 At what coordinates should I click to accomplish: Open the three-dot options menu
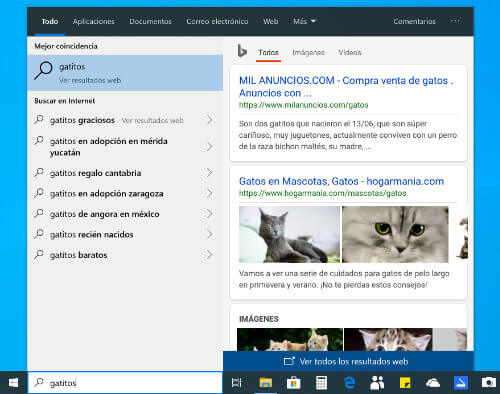click(455, 21)
